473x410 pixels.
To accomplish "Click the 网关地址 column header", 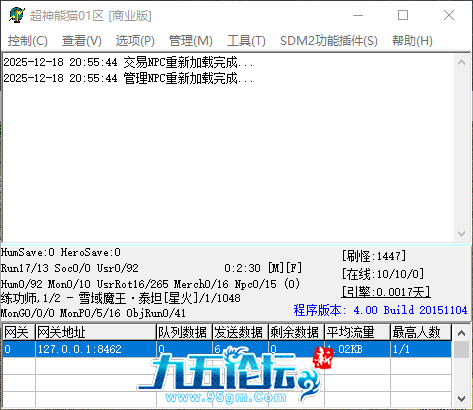I will (x=96, y=332).
